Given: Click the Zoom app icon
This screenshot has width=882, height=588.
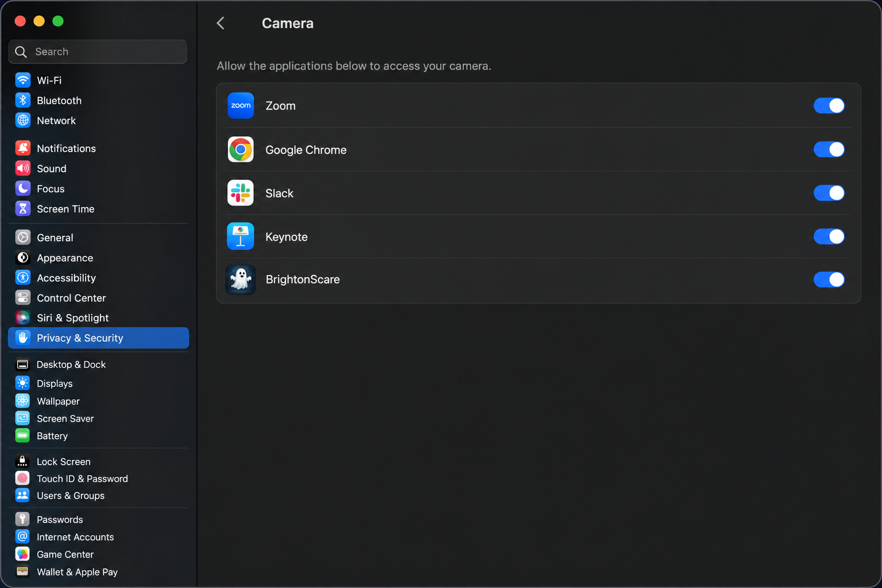Looking at the screenshot, I should [x=241, y=106].
